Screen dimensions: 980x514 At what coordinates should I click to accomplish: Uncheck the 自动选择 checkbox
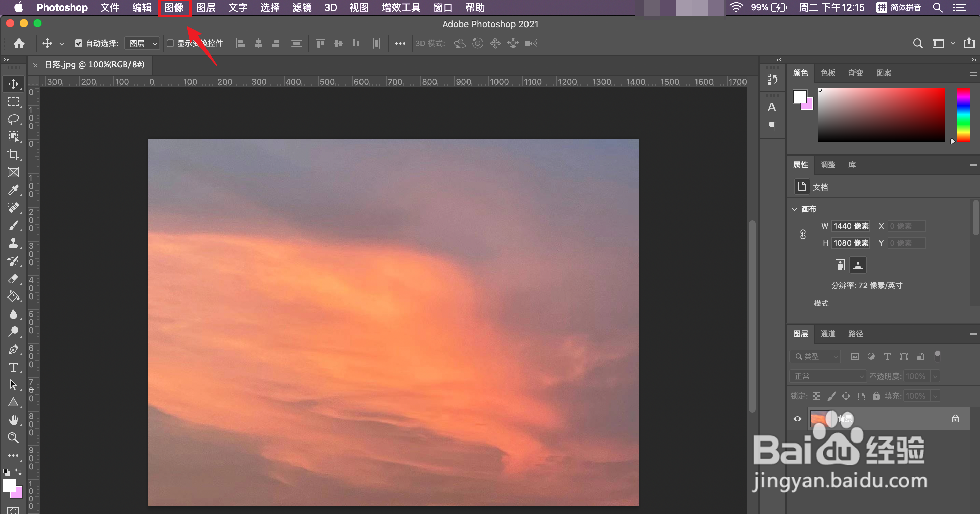(78, 43)
